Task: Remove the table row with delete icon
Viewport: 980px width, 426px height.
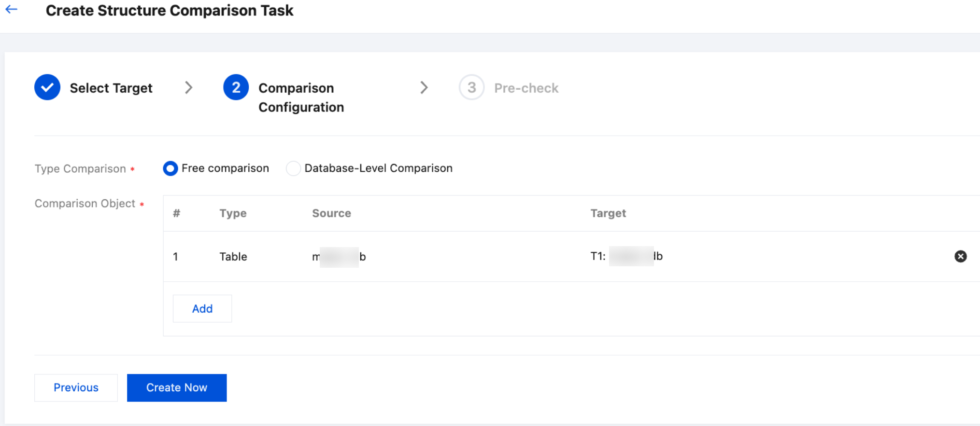Action: point(960,256)
